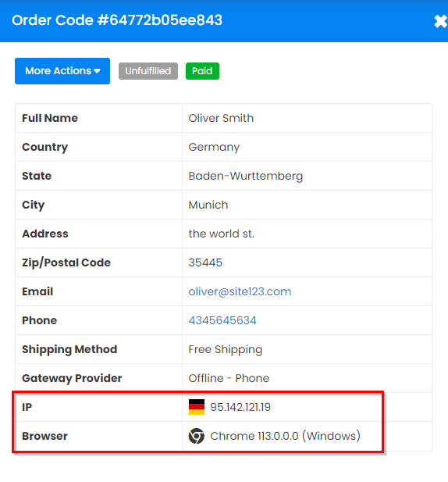Click the Country value Germany
The height and width of the screenshot is (482, 448).
(214, 147)
